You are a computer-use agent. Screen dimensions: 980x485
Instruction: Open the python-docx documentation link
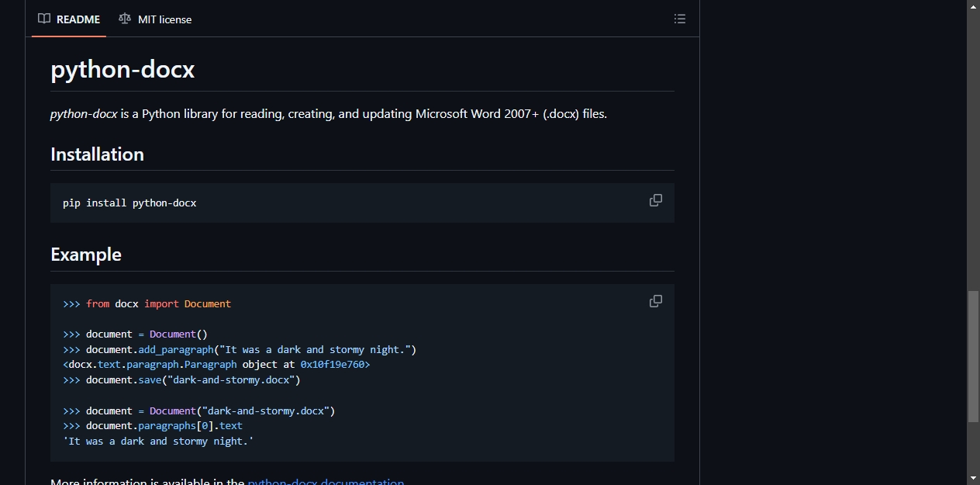pyautogui.click(x=326, y=481)
